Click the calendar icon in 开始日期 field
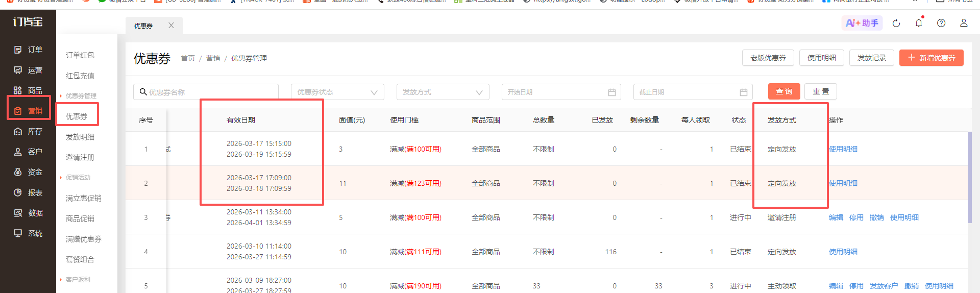The width and height of the screenshot is (980, 293). [612, 92]
